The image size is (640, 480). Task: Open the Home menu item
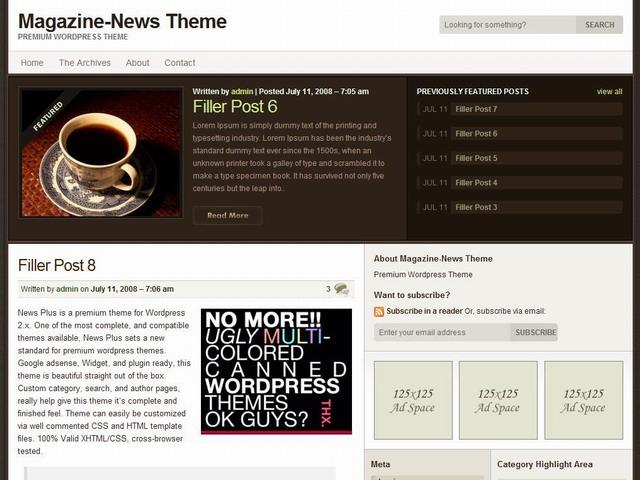(32, 63)
